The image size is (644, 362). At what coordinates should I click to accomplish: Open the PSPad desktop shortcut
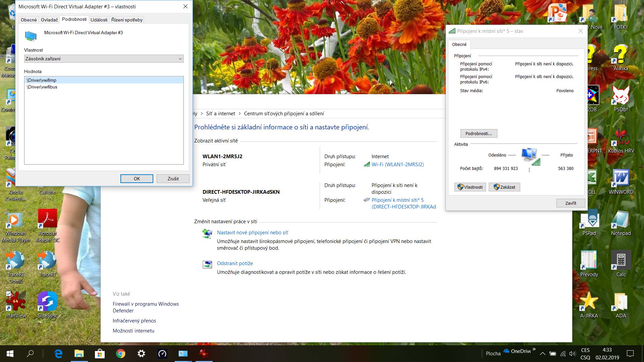pyautogui.click(x=589, y=220)
